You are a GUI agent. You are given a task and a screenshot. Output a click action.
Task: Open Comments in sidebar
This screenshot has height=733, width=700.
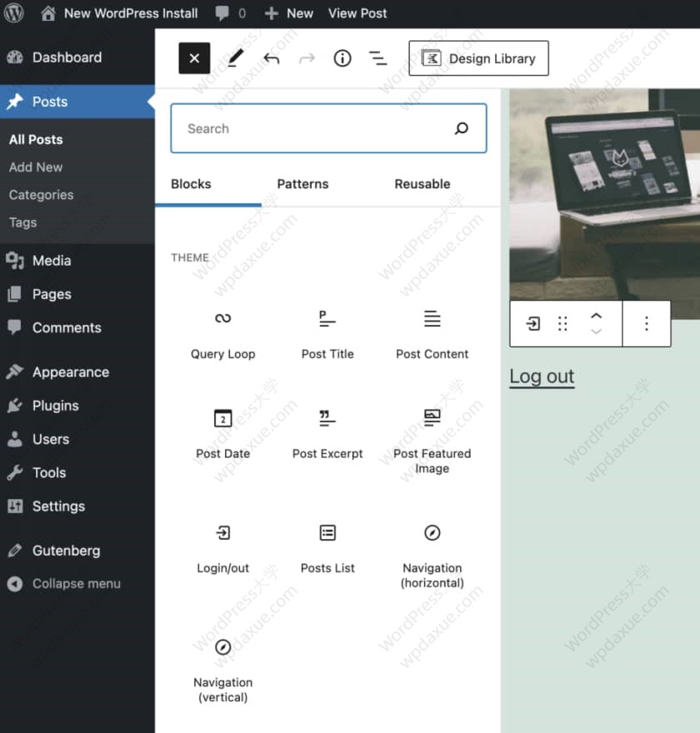tap(77, 327)
